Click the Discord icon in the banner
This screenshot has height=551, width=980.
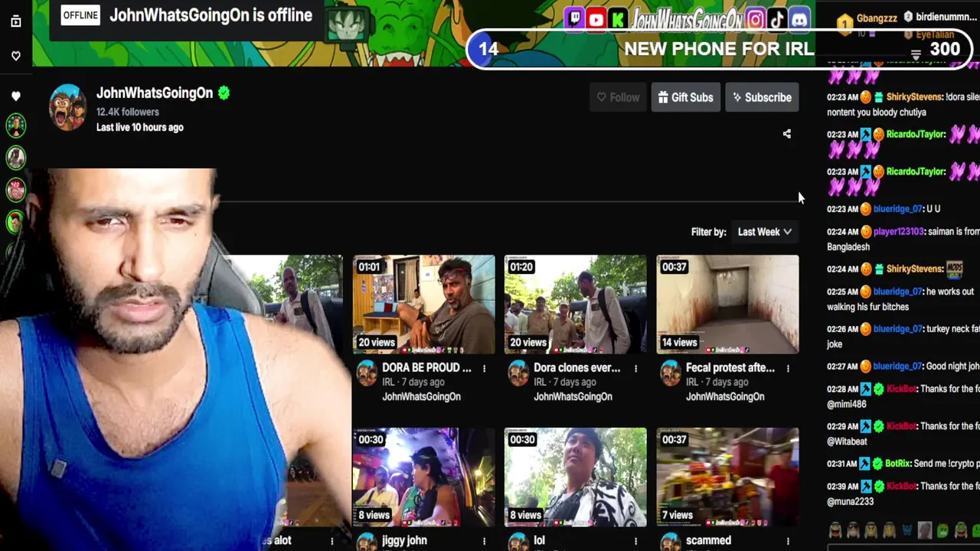pyautogui.click(x=799, y=20)
